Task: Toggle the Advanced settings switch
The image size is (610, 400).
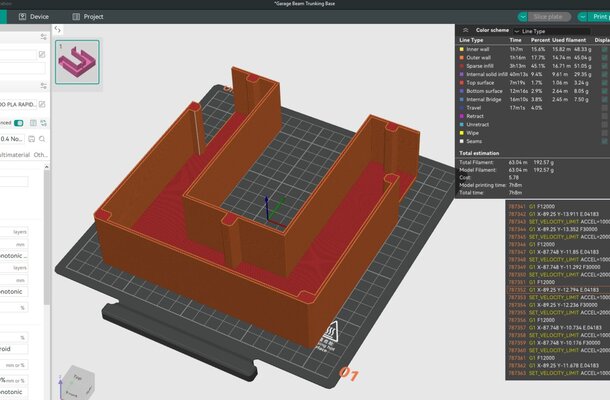Action: (18, 123)
